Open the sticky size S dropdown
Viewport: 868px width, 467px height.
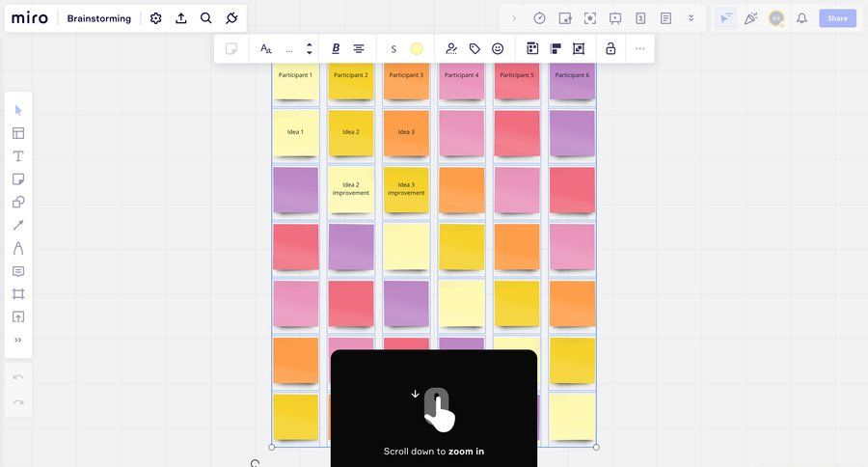[393, 49]
